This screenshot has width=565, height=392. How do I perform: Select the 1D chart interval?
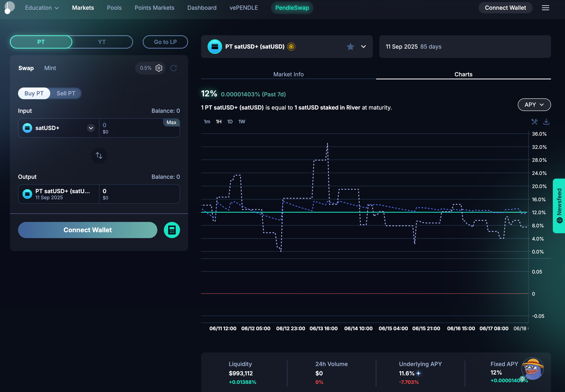coord(230,122)
